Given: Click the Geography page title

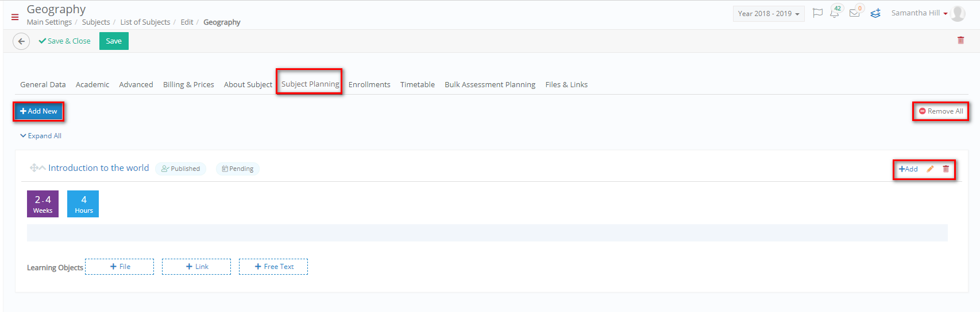Looking at the screenshot, I should pyautogui.click(x=56, y=9).
